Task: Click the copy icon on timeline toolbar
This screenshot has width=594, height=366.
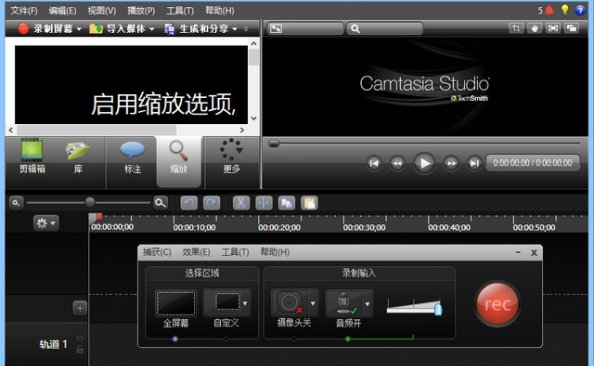Action: (286, 203)
